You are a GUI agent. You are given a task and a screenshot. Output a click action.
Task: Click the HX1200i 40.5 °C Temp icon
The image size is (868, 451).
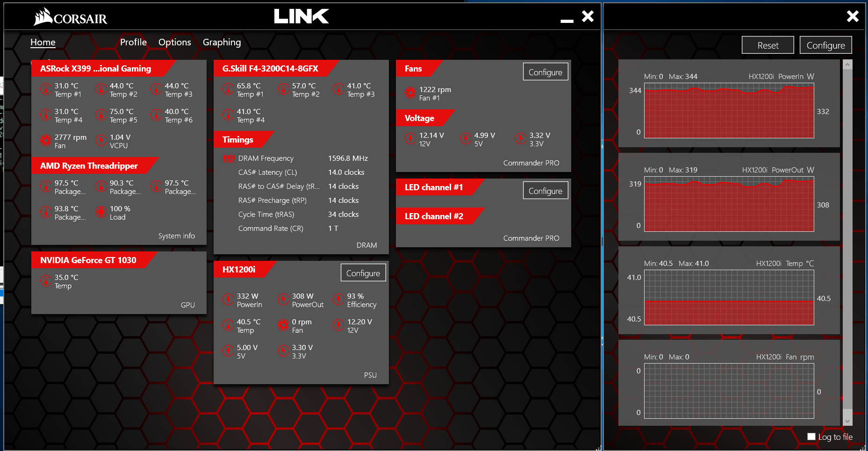click(x=228, y=325)
